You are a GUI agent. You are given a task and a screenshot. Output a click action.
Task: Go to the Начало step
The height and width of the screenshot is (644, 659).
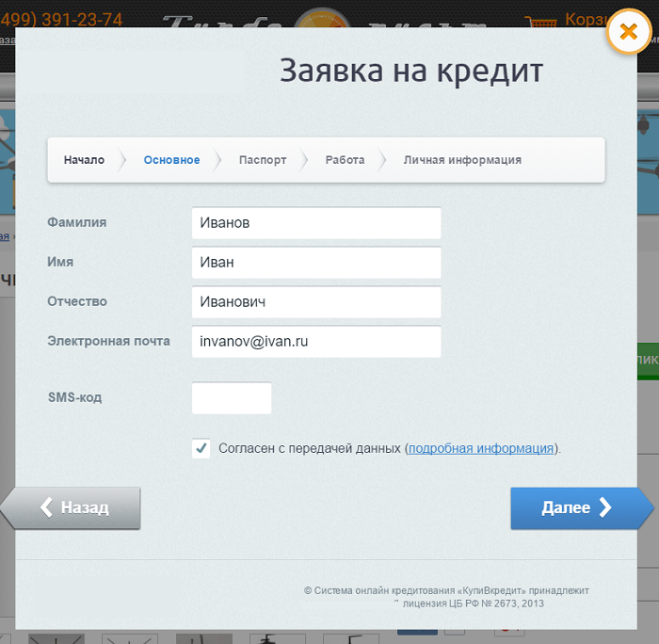(84, 160)
